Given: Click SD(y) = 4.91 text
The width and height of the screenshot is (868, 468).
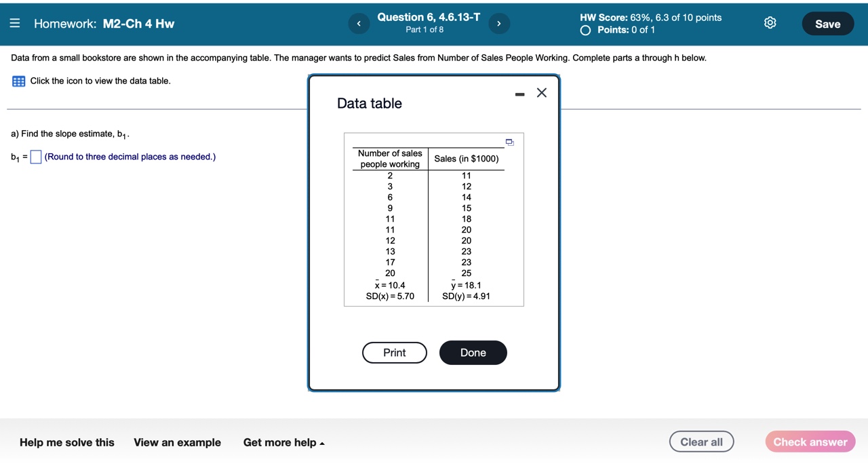Looking at the screenshot, I should (466, 296).
